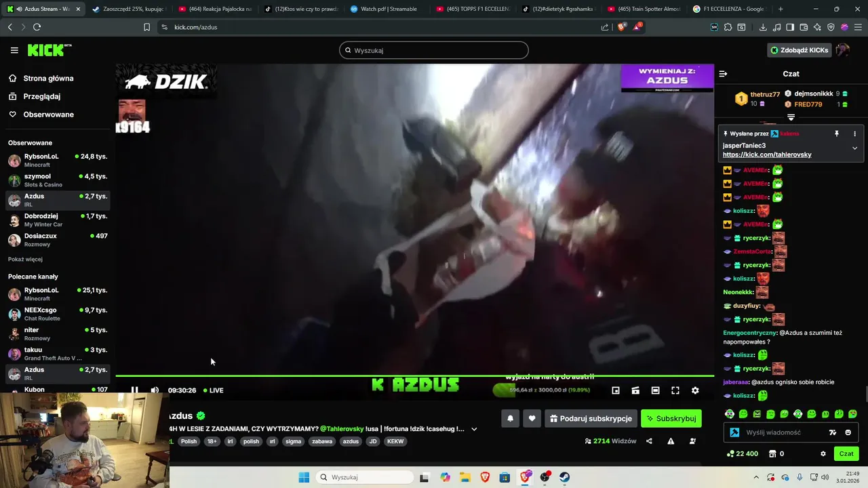Click Zdobądź KICKs button
The width and height of the screenshot is (868, 488).
pyautogui.click(x=800, y=50)
